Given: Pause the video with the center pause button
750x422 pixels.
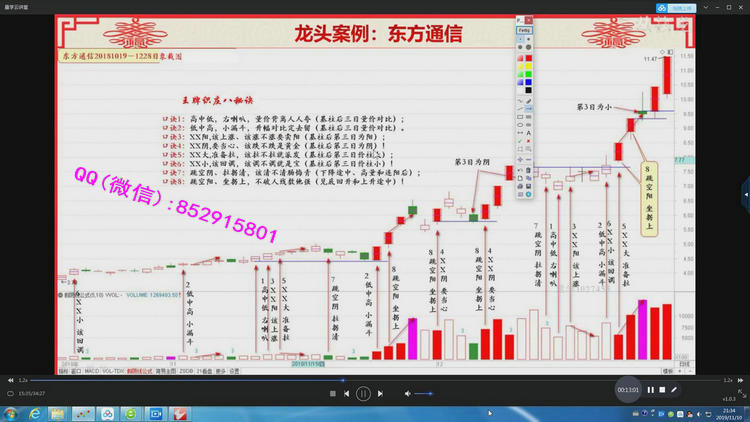Looking at the screenshot, I should pos(364,394).
